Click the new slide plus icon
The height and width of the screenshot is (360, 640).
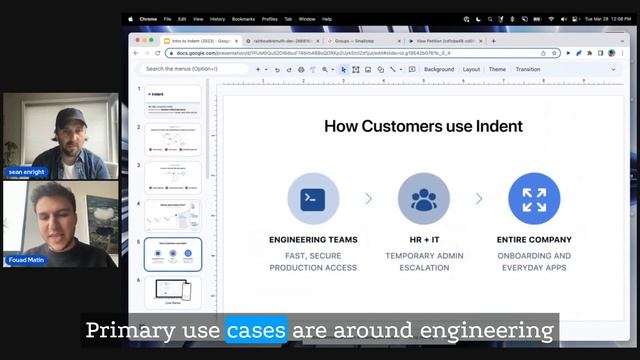pyautogui.click(x=258, y=69)
